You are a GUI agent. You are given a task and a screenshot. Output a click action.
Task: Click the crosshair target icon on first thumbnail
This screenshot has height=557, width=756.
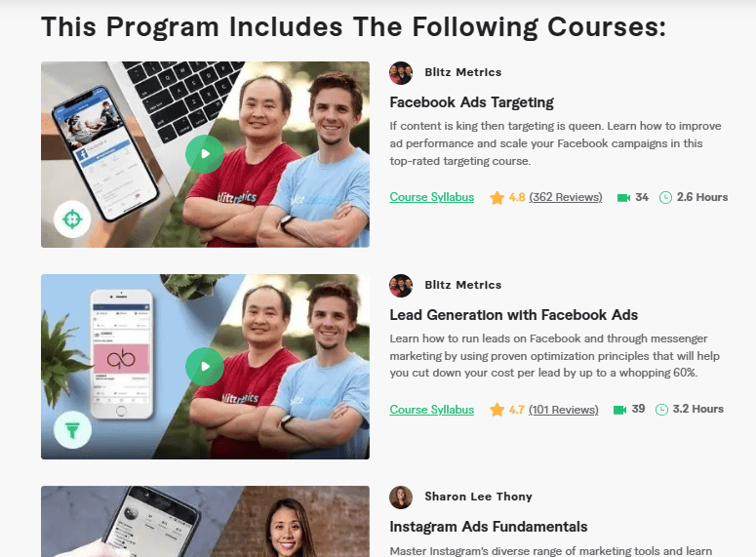pyautogui.click(x=72, y=219)
